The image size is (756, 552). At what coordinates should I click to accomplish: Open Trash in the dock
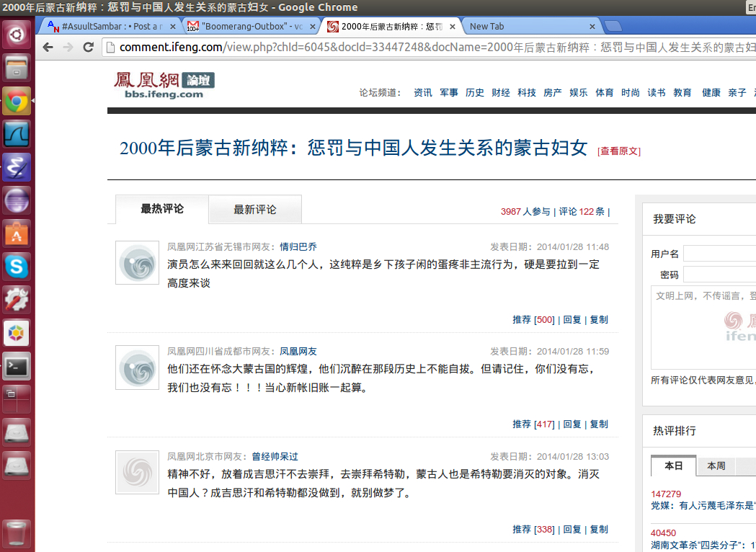pos(17,533)
